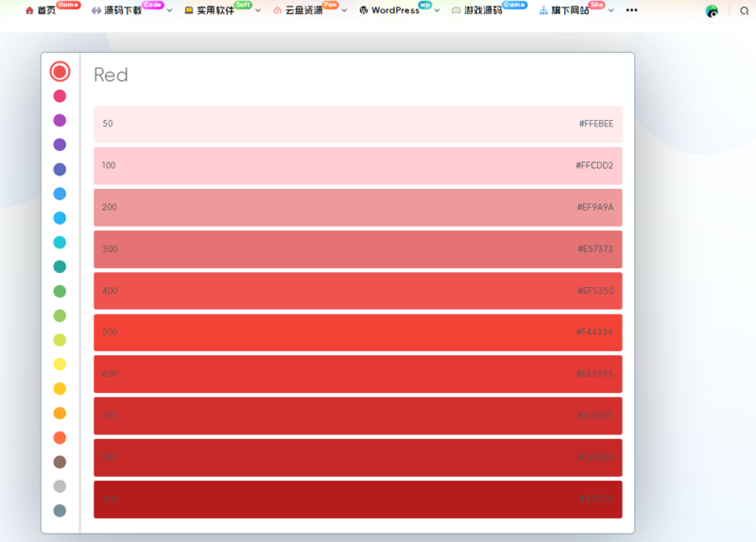Image resolution: width=756 pixels, height=542 pixels.
Task: Click the WordPress logo icon
Action: coord(364,10)
